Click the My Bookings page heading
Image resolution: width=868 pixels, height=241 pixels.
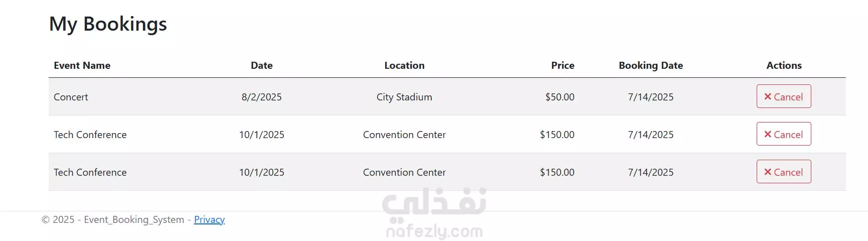[108, 24]
